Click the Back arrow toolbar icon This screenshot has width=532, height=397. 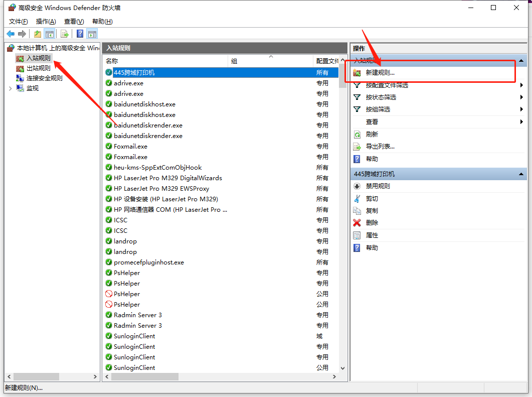point(11,34)
